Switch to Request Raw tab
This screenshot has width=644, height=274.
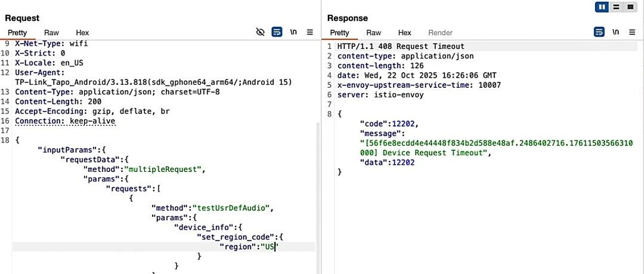point(51,32)
